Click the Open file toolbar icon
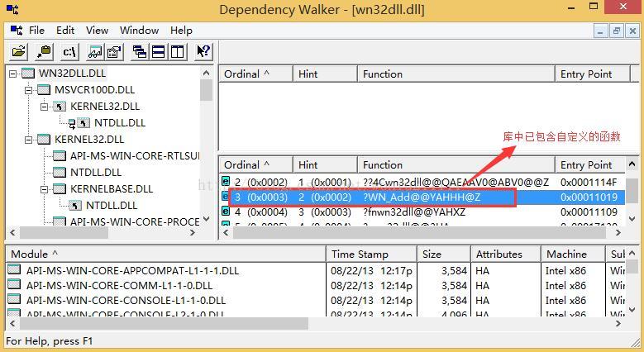This screenshot has width=644, height=352. (18, 52)
